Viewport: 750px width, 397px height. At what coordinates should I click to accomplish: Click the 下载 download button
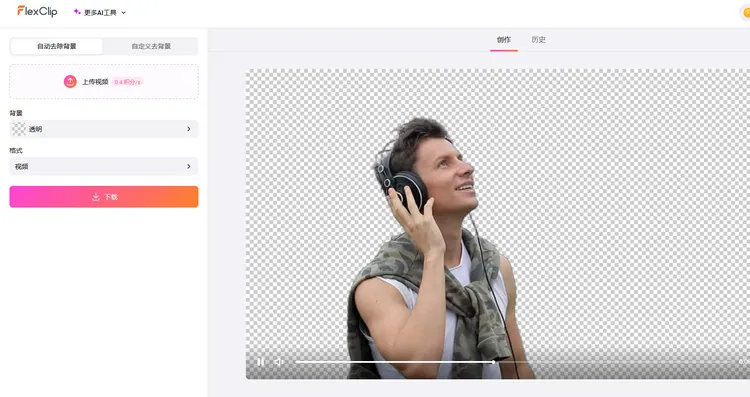[104, 197]
